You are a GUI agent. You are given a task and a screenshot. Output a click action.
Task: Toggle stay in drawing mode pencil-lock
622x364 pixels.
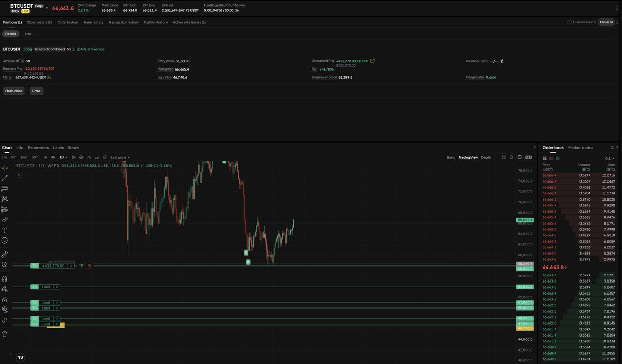[x=4, y=289]
